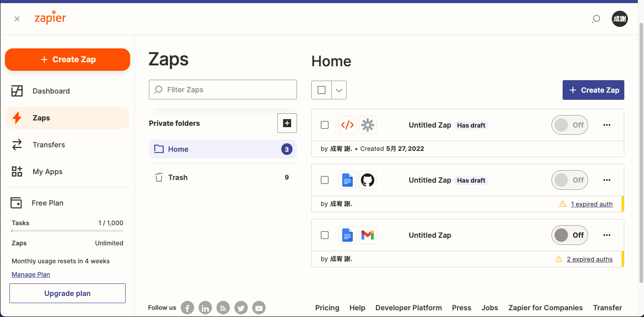Open more options for the GitHub Zap
The width and height of the screenshot is (644, 317).
(607, 180)
